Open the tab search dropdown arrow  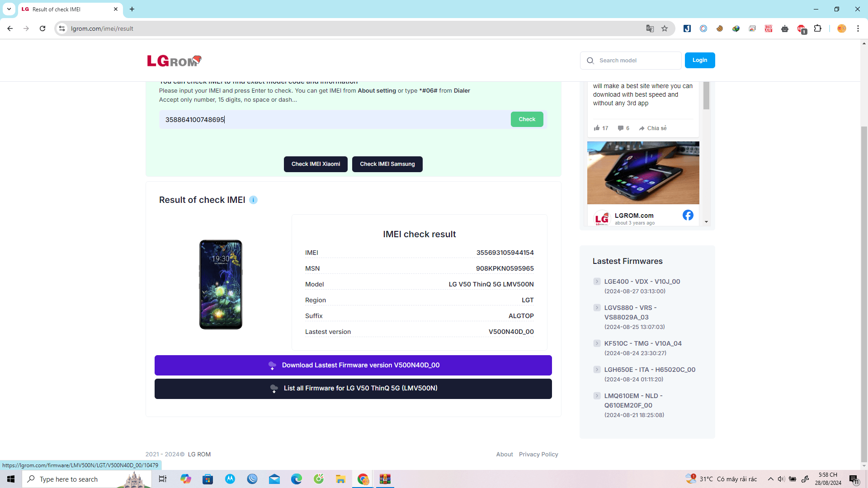pos(9,9)
